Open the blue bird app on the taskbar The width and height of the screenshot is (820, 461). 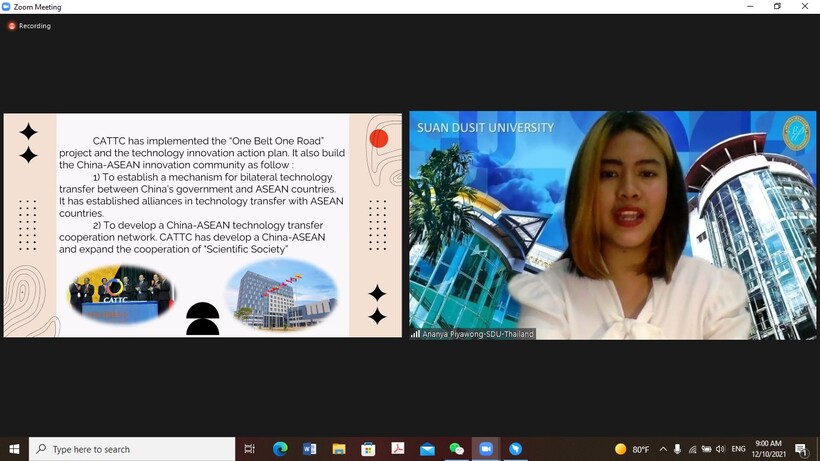[x=515, y=449]
